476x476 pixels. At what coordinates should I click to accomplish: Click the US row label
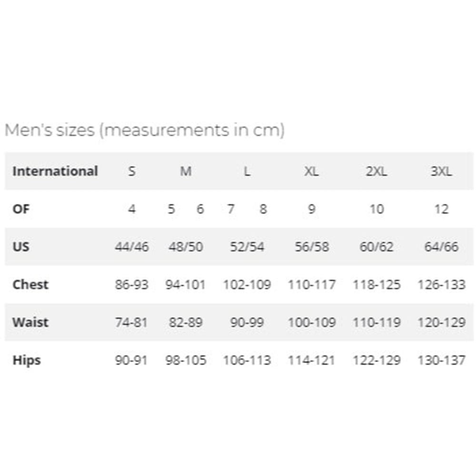point(21,247)
